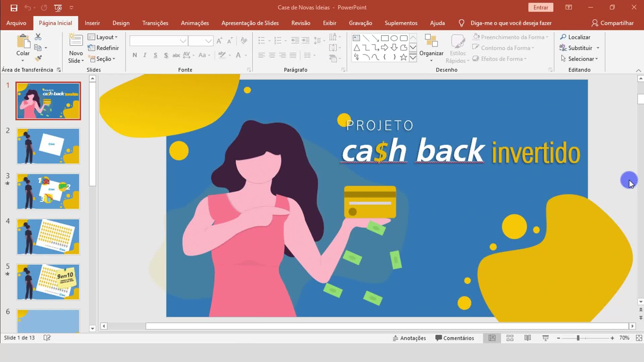
Task: Click the Novo Slide icon
Action: point(76,40)
